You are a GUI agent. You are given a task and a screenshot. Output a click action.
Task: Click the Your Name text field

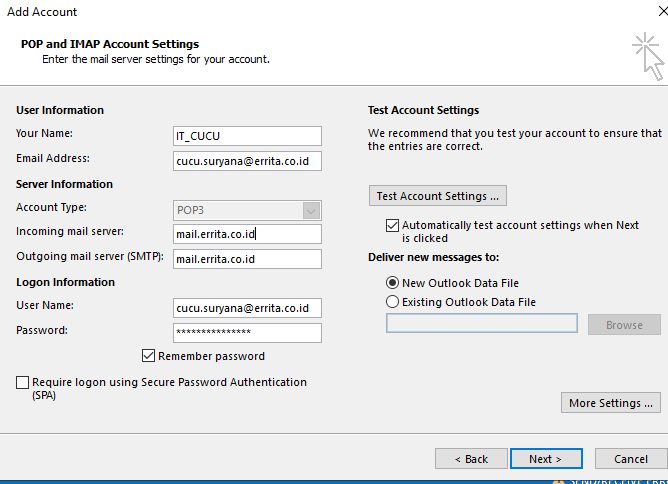[x=246, y=136]
